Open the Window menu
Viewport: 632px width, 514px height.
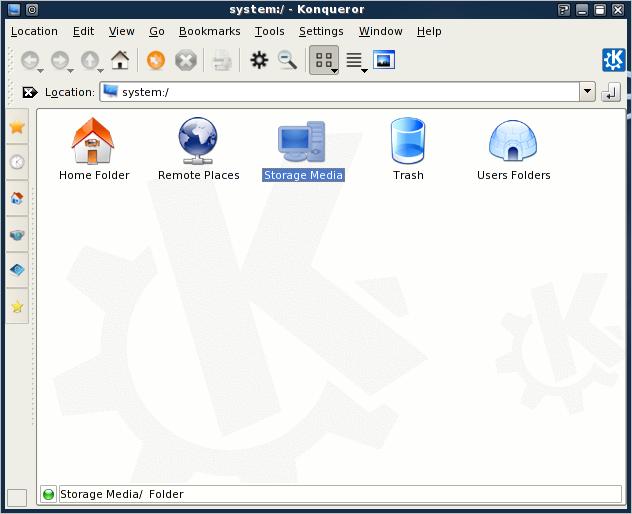pos(380,31)
